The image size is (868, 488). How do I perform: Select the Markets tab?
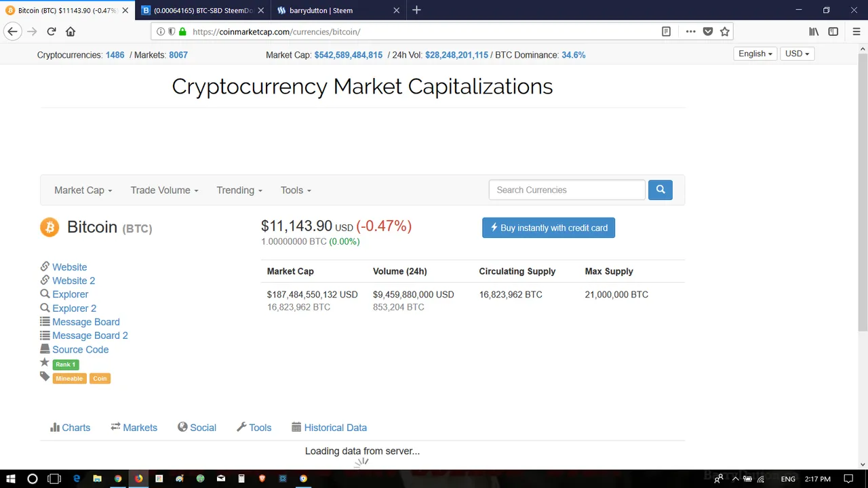pyautogui.click(x=134, y=428)
